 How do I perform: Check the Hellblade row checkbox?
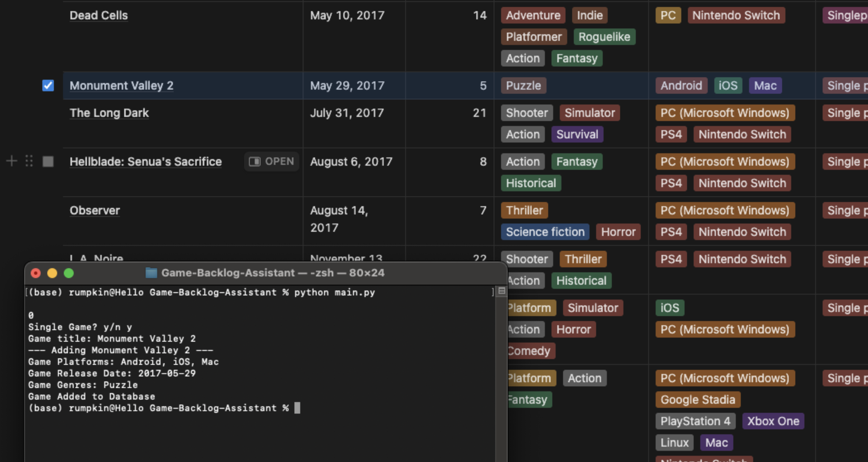(x=48, y=162)
